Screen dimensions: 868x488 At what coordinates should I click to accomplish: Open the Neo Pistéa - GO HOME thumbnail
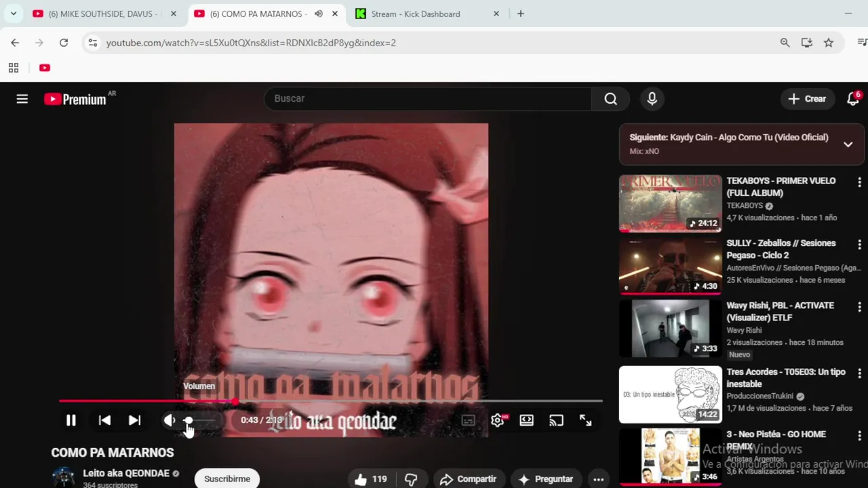pyautogui.click(x=670, y=456)
